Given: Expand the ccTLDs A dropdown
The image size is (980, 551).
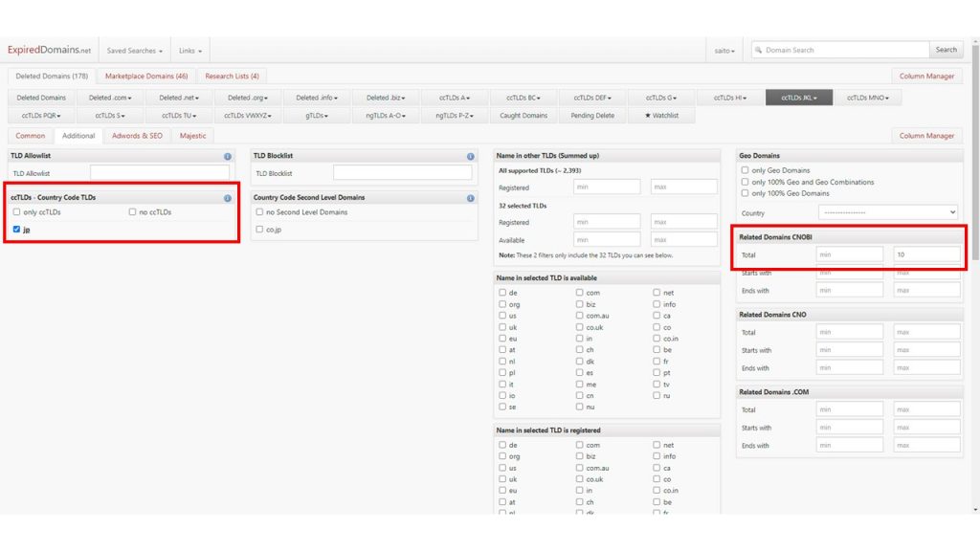Looking at the screenshot, I should tap(455, 98).
